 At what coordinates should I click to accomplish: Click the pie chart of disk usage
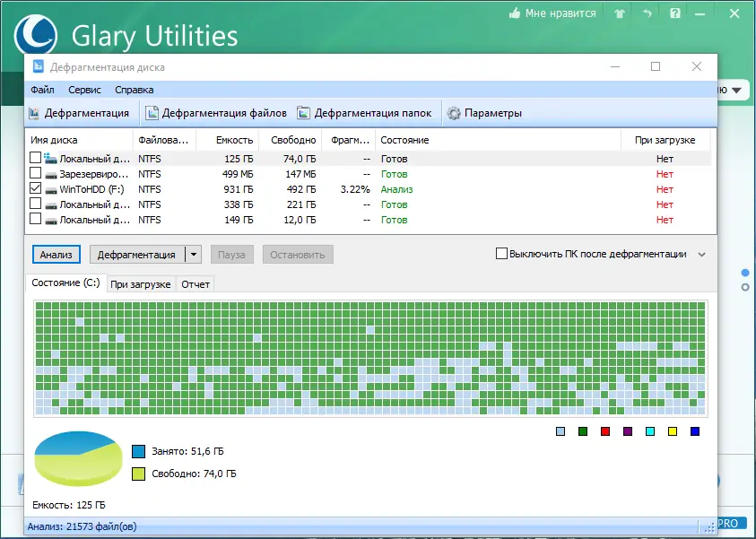pyautogui.click(x=78, y=458)
